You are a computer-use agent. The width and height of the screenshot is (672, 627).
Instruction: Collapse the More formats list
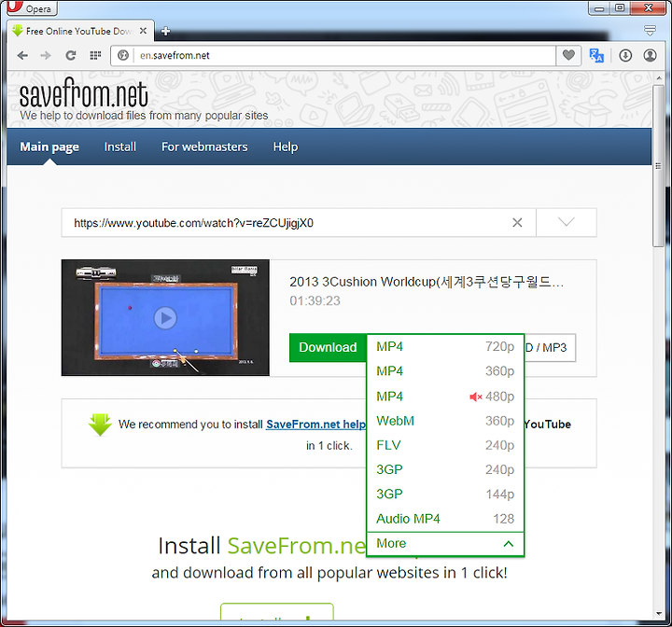coord(445,544)
